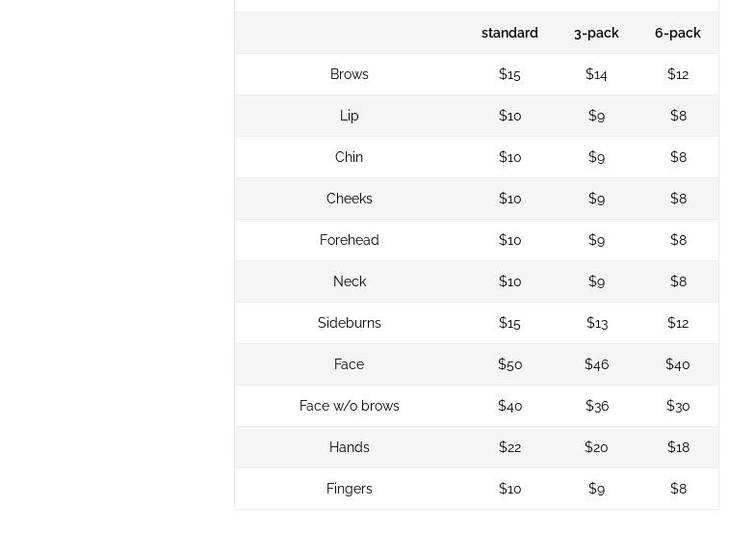Click the $22 standard Hands price
This screenshot has width=756, height=534.
(509, 447)
